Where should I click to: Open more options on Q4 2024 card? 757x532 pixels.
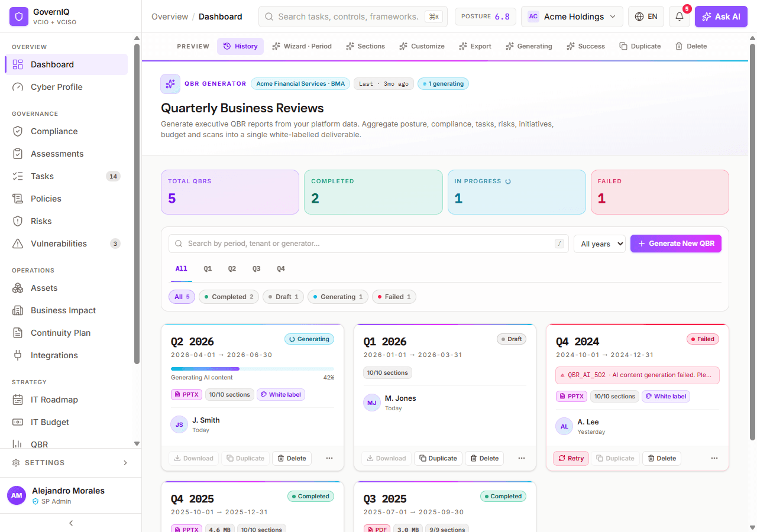pos(714,458)
